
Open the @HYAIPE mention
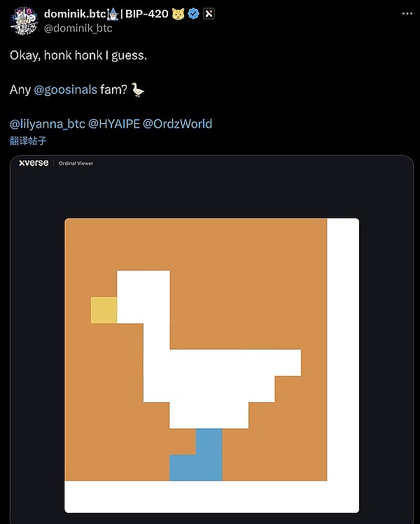[x=114, y=124]
